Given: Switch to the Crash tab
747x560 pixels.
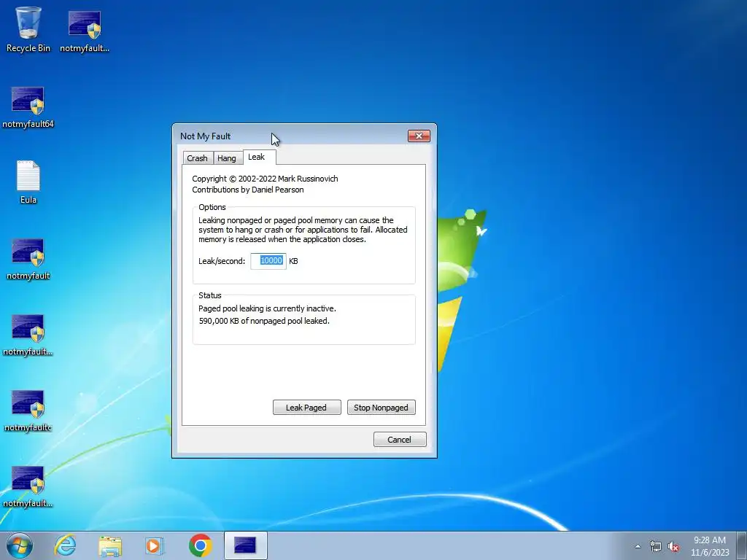Looking at the screenshot, I should click(x=197, y=158).
